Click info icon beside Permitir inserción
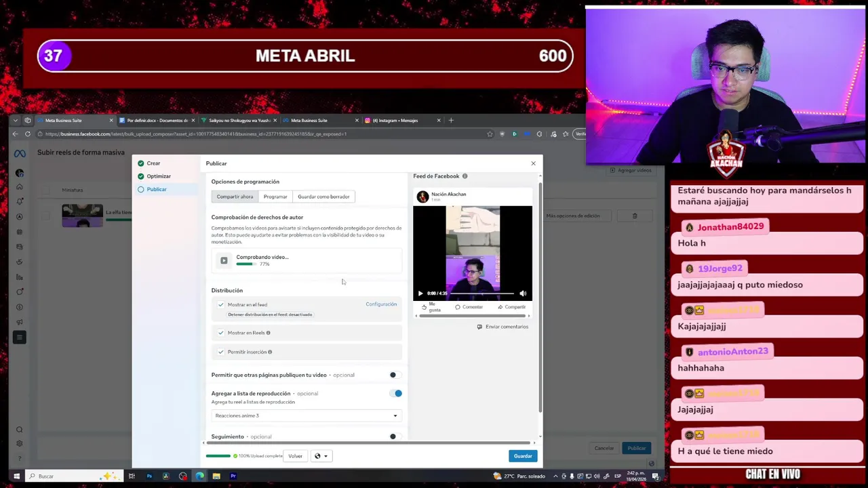The height and width of the screenshot is (488, 868). point(270,352)
